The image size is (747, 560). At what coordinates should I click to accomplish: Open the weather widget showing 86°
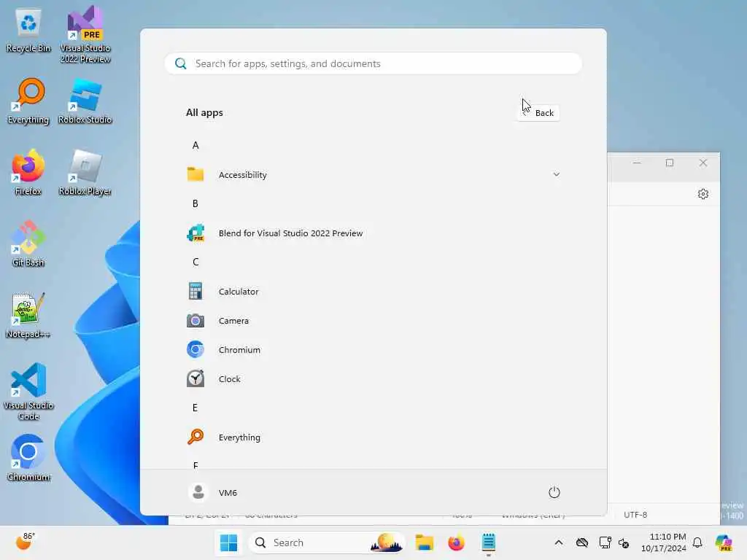25,542
